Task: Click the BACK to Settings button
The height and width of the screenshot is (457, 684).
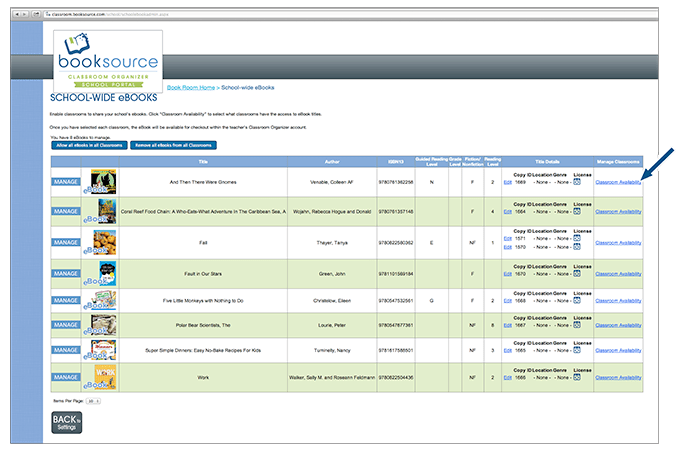Action: [67, 423]
